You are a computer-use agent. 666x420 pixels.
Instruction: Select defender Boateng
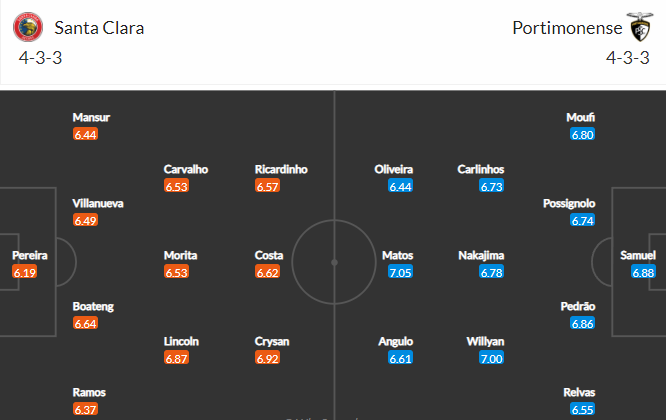93,306
